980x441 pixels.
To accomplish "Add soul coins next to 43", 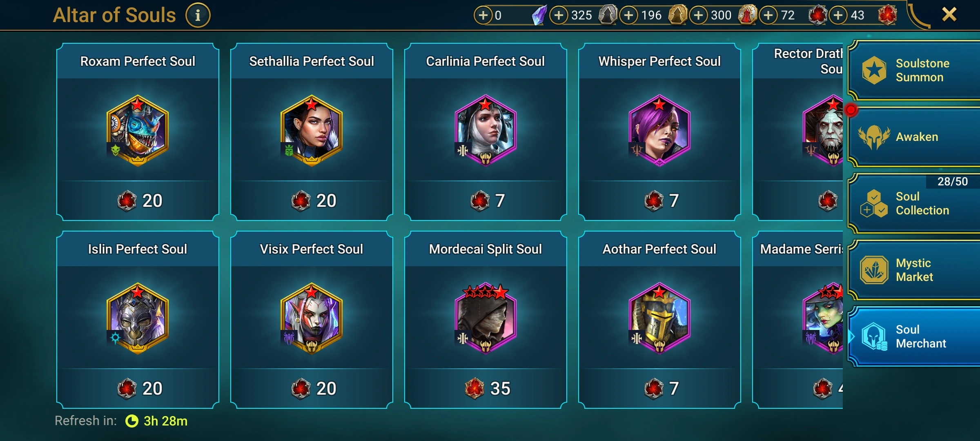I will point(838,16).
